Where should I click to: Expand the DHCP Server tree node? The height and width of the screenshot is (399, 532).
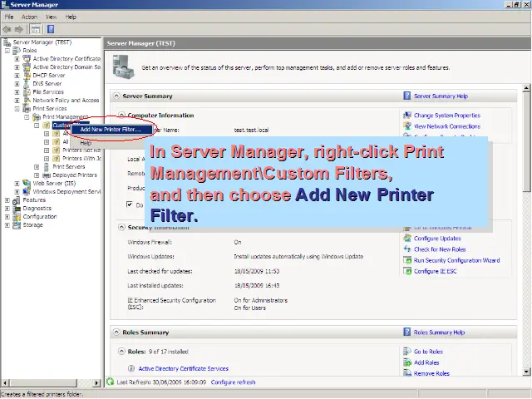(17, 76)
